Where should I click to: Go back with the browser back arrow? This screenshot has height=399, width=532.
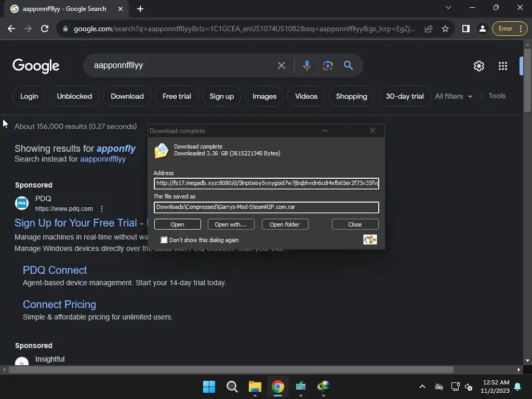coord(11,29)
